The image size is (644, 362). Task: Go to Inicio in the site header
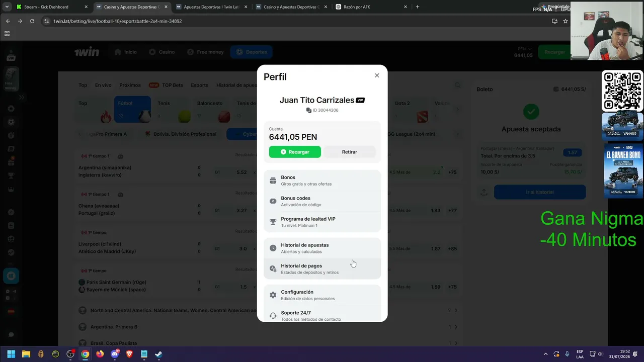[125, 52]
